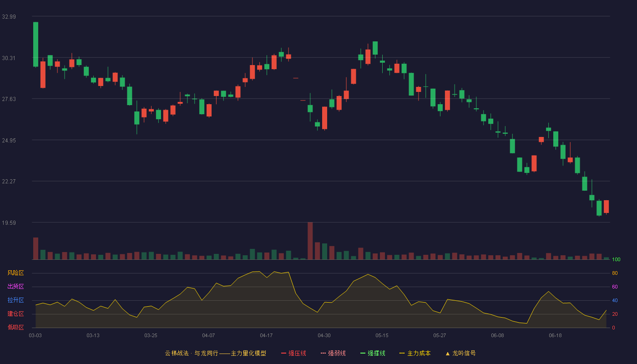
Task: Click the 04-07 date label
Action: pyautogui.click(x=209, y=335)
